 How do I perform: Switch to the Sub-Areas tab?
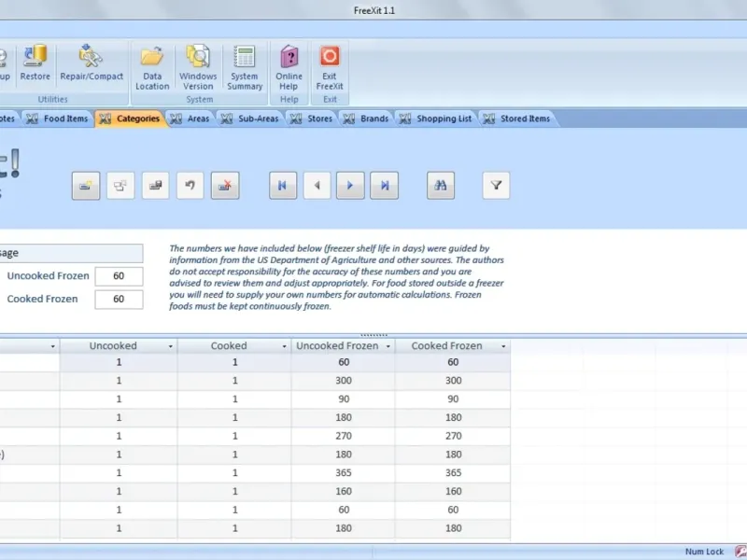point(250,119)
